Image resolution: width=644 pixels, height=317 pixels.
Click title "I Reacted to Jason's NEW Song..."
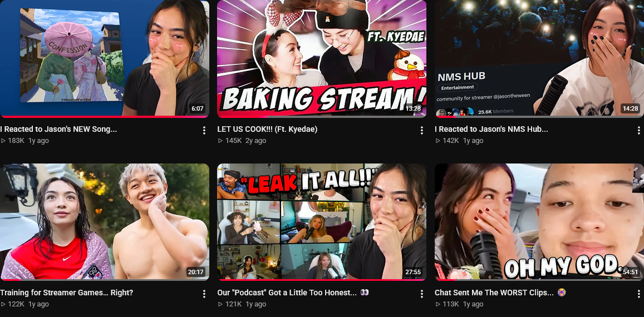(58, 129)
